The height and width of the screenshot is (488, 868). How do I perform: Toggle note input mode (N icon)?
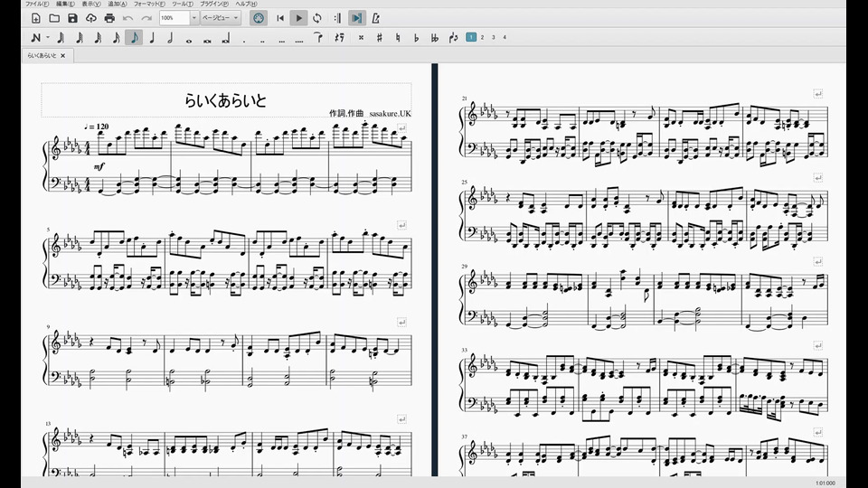[x=36, y=38]
